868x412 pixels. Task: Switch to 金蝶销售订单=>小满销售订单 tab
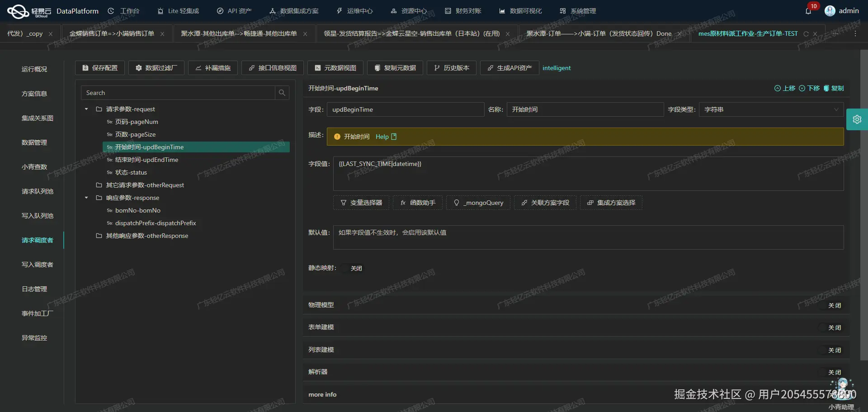tap(112, 33)
